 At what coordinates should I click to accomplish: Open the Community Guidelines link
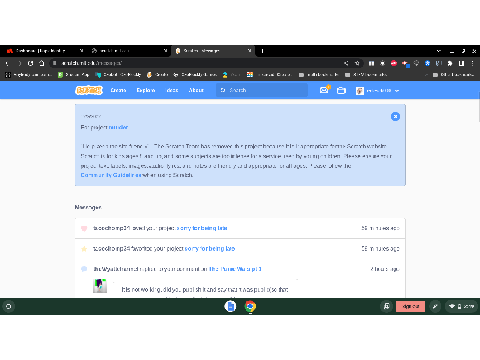pyautogui.click(x=111, y=175)
